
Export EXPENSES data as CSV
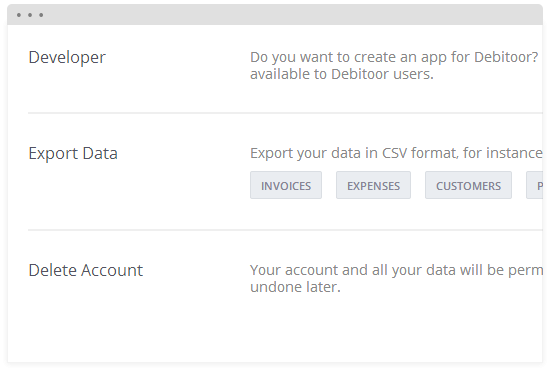coord(373,185)
